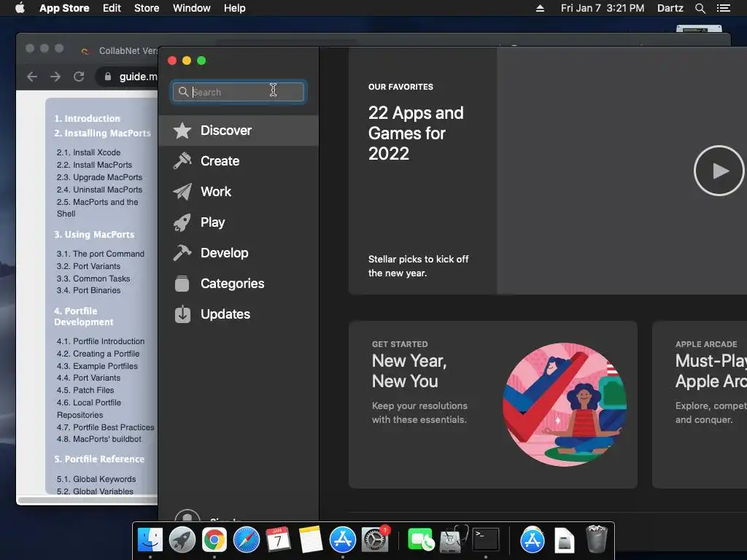Open the Help menu

(x=235, y=8)
